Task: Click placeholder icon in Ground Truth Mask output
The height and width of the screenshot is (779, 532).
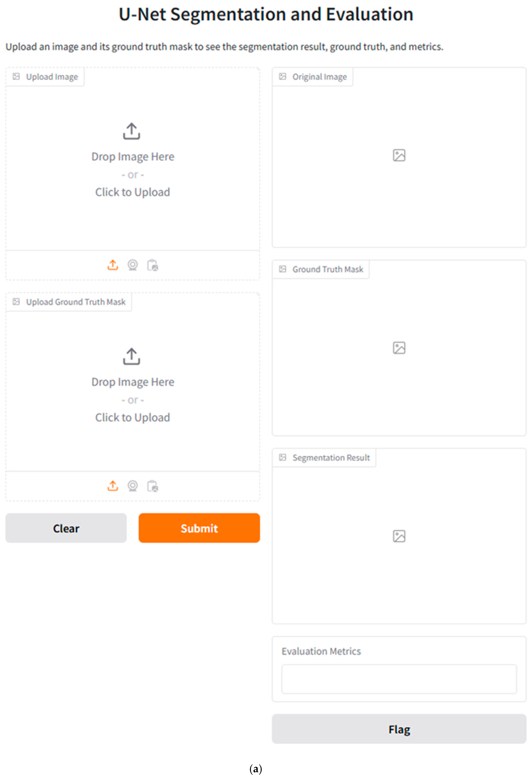Action: (399, 348)
